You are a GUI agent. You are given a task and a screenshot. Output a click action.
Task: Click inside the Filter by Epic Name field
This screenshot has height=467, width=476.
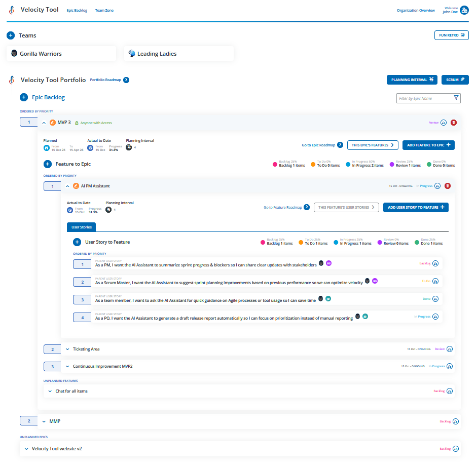tap(426, 98)
